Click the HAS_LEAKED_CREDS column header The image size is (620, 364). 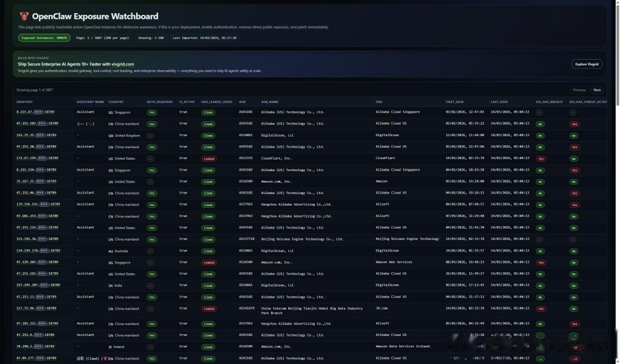pos(216,102)
